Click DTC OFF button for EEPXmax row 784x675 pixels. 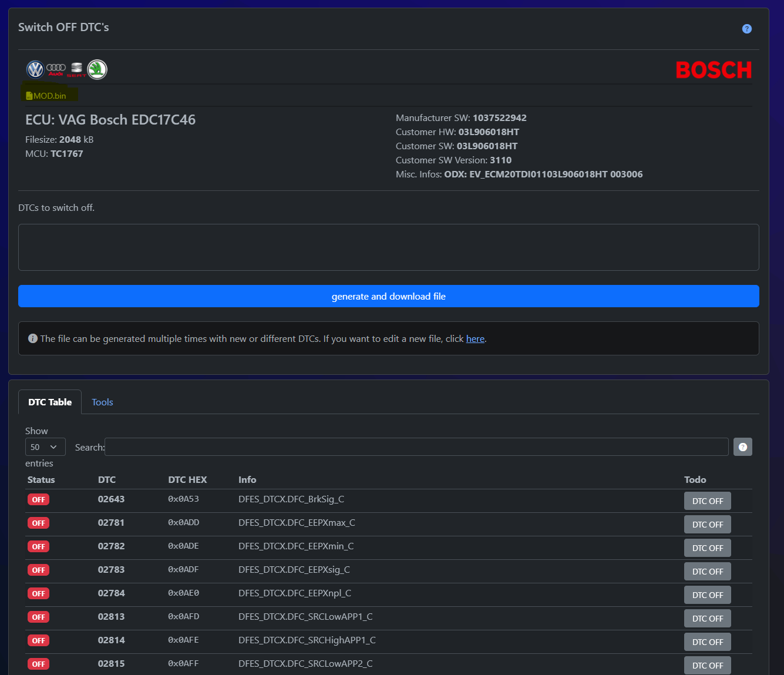pos(707,525)
